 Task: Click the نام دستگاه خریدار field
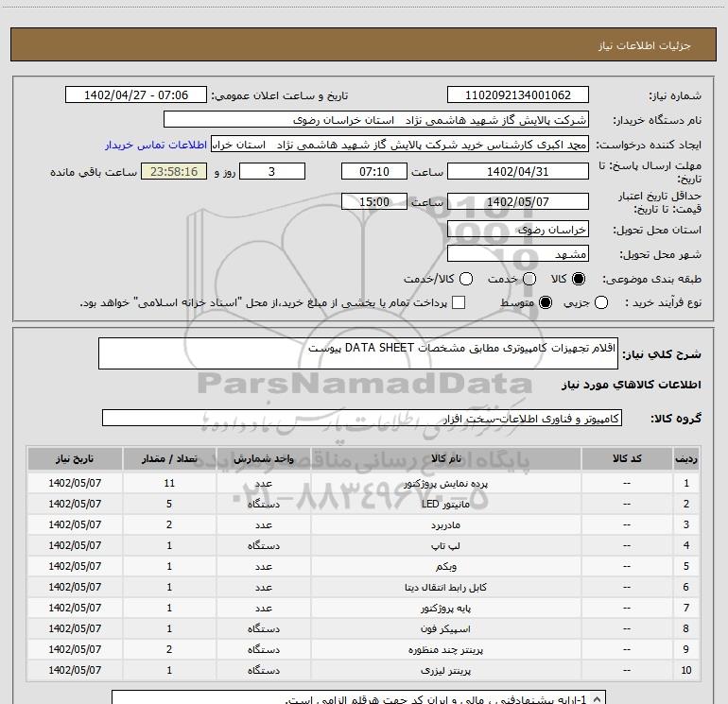click(375, 120)
